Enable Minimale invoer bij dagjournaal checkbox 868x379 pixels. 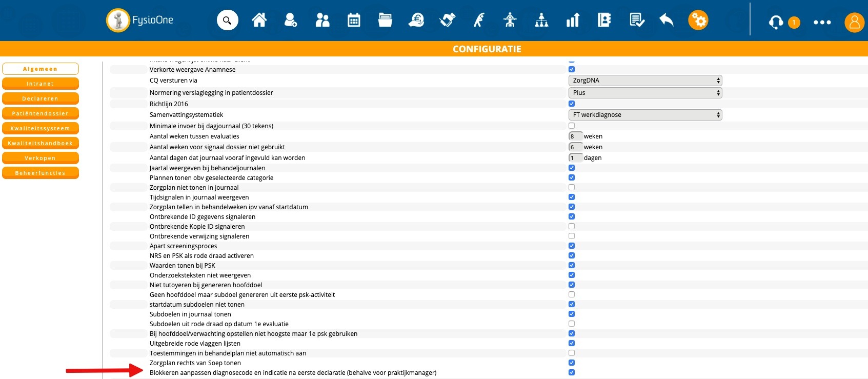click(x=572, y=126)
